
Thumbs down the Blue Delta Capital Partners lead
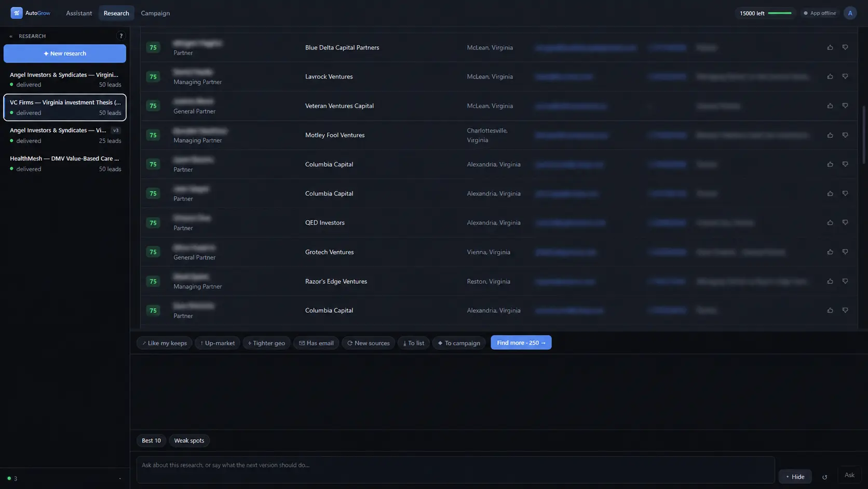coord(845,47)
